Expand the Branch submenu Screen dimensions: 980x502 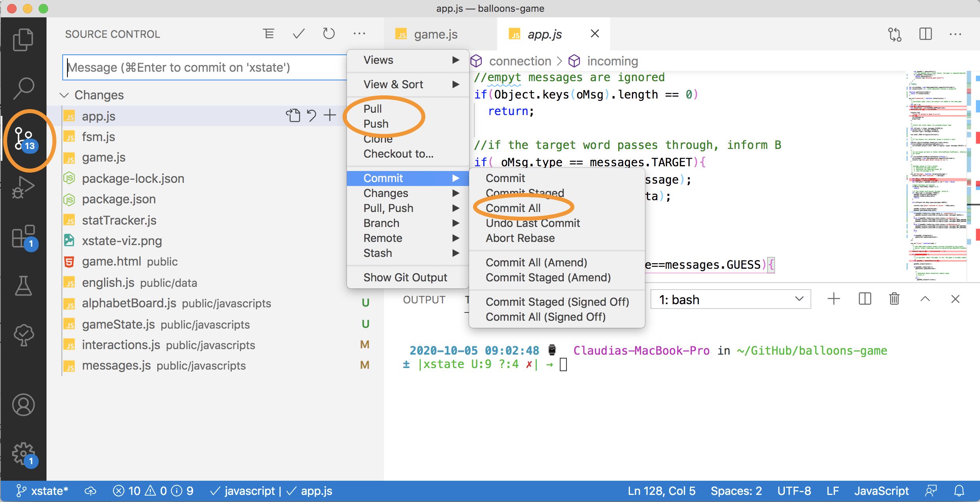pyautogui.click(x=408, y=223)
